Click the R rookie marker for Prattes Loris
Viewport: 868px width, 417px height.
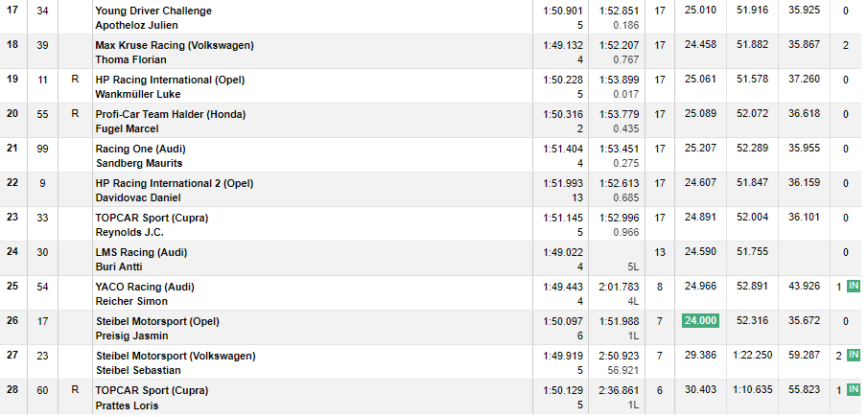[x=75, y=390]
